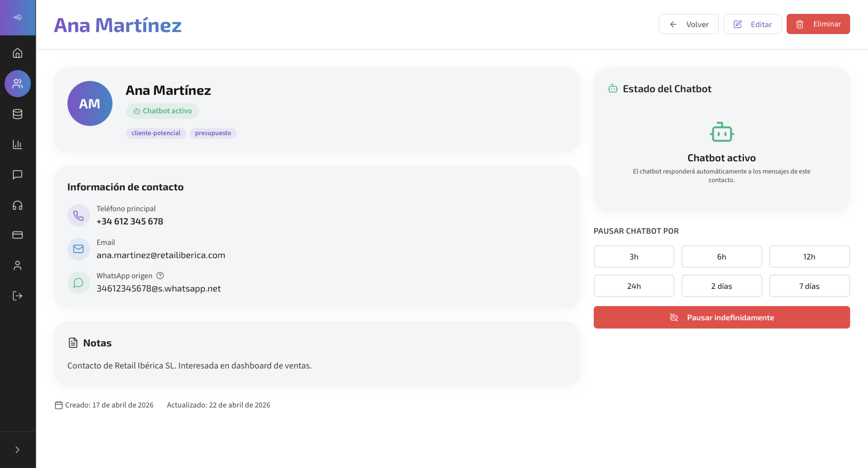Open the database icon in sidebar
Screen dimensions: 868x468
click(x=18, y=114)
